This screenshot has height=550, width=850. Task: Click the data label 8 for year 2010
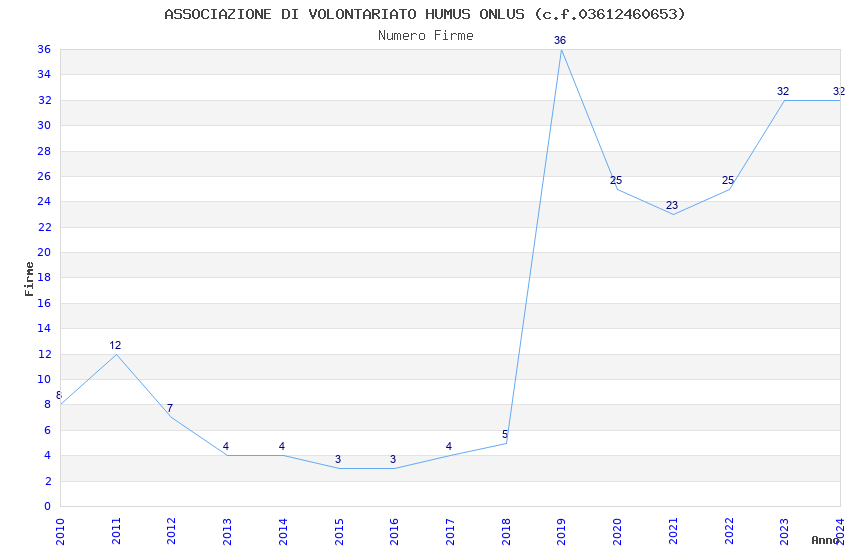(59, 396)
